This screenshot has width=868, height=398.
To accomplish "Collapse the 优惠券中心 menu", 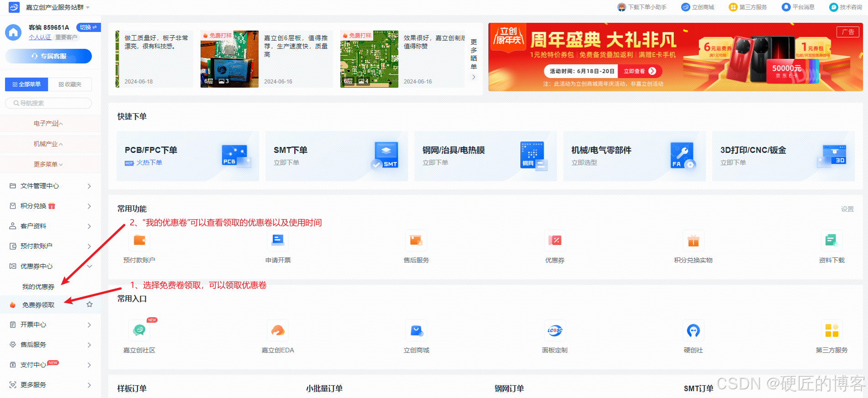I will pos(50,266).
